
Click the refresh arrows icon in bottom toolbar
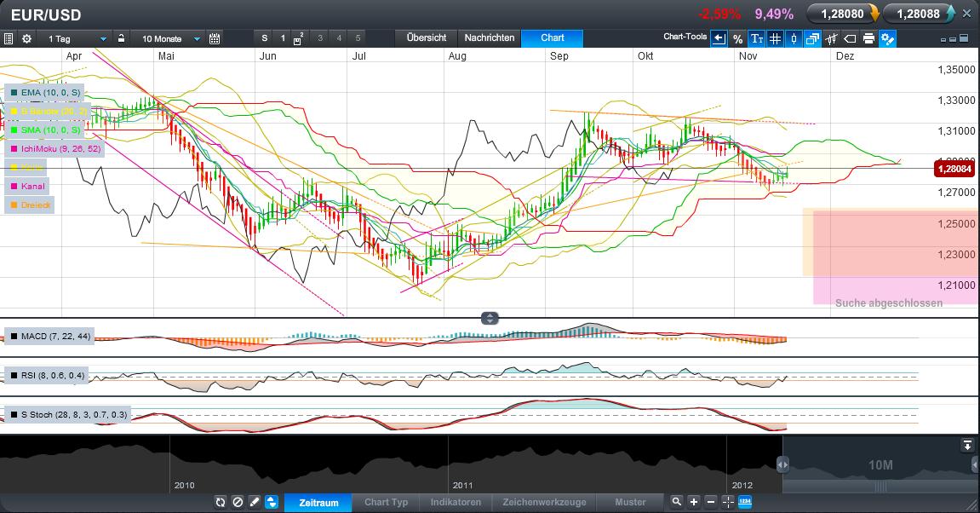click(x=221, y=502)
